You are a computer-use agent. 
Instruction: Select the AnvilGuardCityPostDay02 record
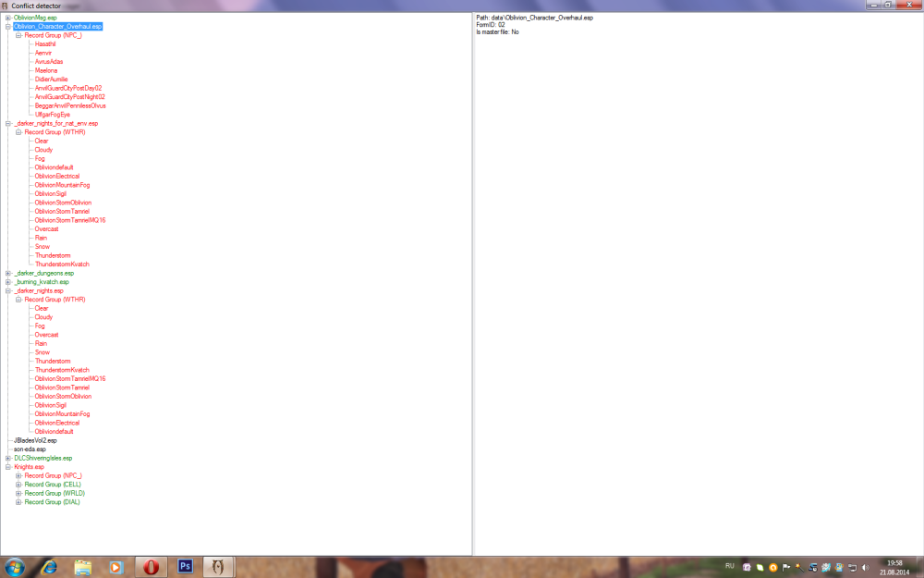pos(68,88)
